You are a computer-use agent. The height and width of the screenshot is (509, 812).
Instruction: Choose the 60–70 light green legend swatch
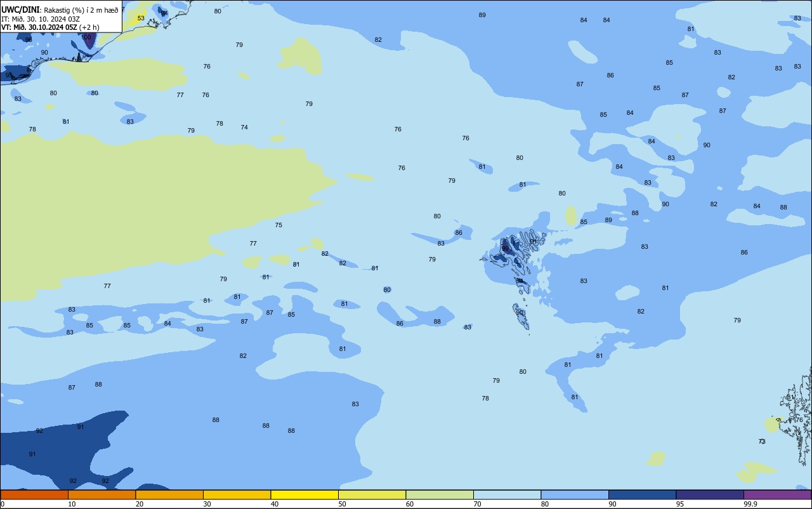pyautogui.click(x=440, y=494)
